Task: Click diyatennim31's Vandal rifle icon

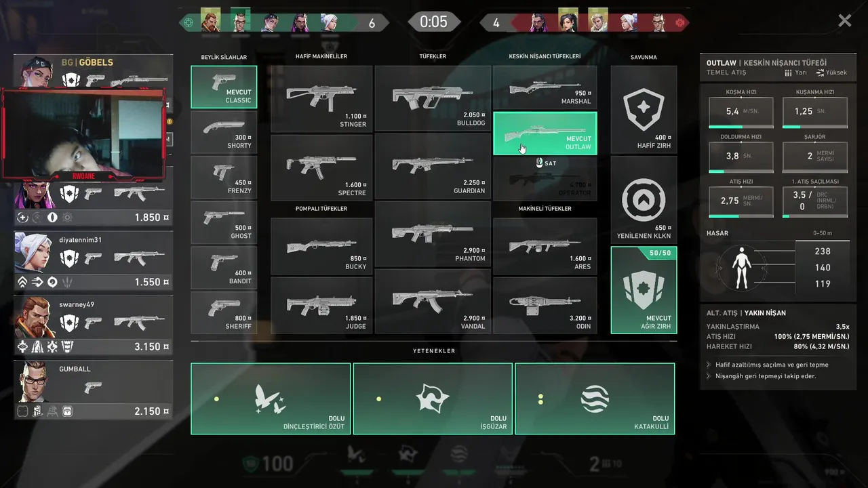Action: click(x=139, y=258)
